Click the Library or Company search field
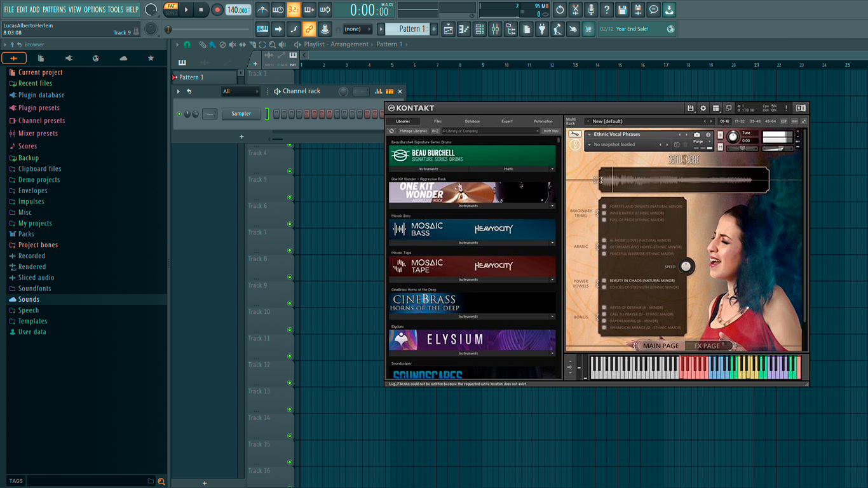The width and height of the screenshot is (868, 488). click(489, 131)
